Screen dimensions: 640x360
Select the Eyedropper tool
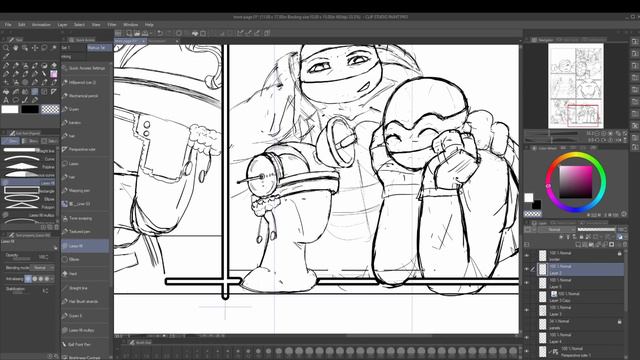(x=6, y=56)
